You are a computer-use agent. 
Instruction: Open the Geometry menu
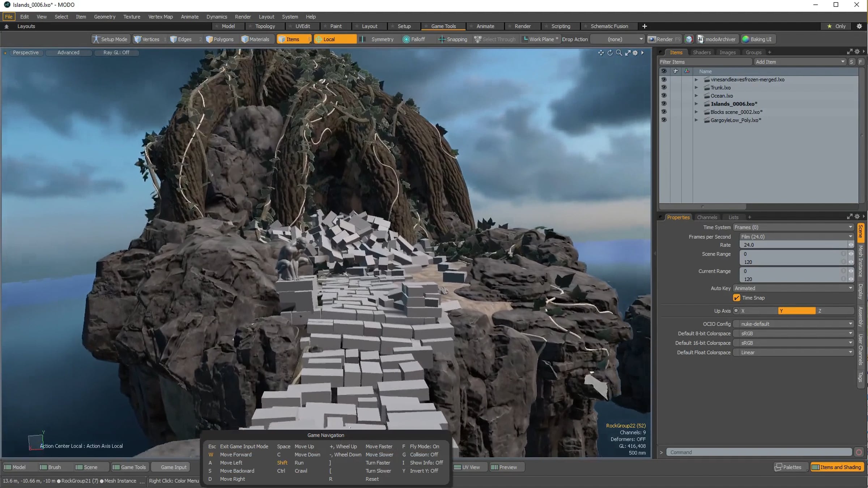(x=105, y=17)
